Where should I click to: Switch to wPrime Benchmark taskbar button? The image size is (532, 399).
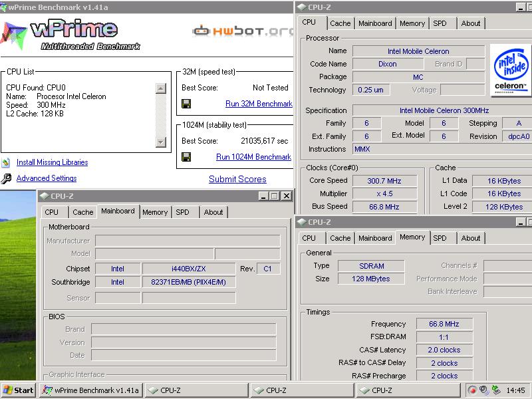click(91, 390)
